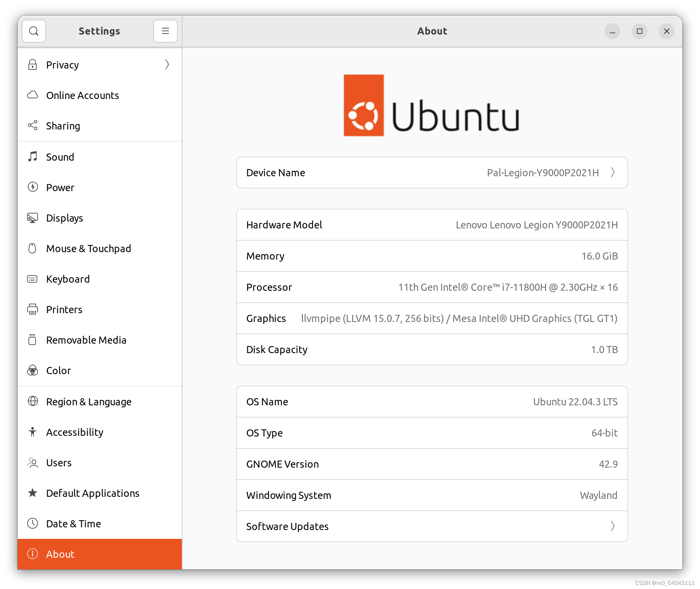This screenshot has width=700, height=589.
Task: Open Software Updates page
Action: (432, 527)
